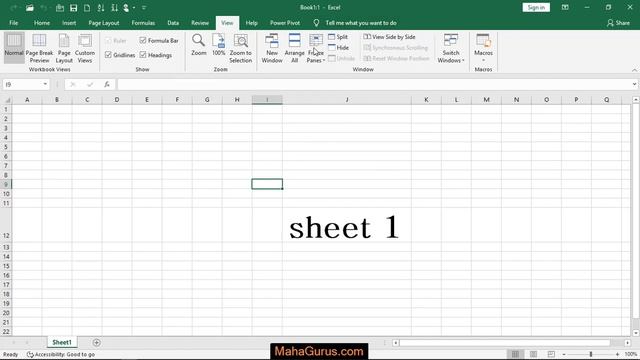Click Tell me what you want to do
Image resolution: width=640 pixels, height=360 pixels.
tap(361, 23)
